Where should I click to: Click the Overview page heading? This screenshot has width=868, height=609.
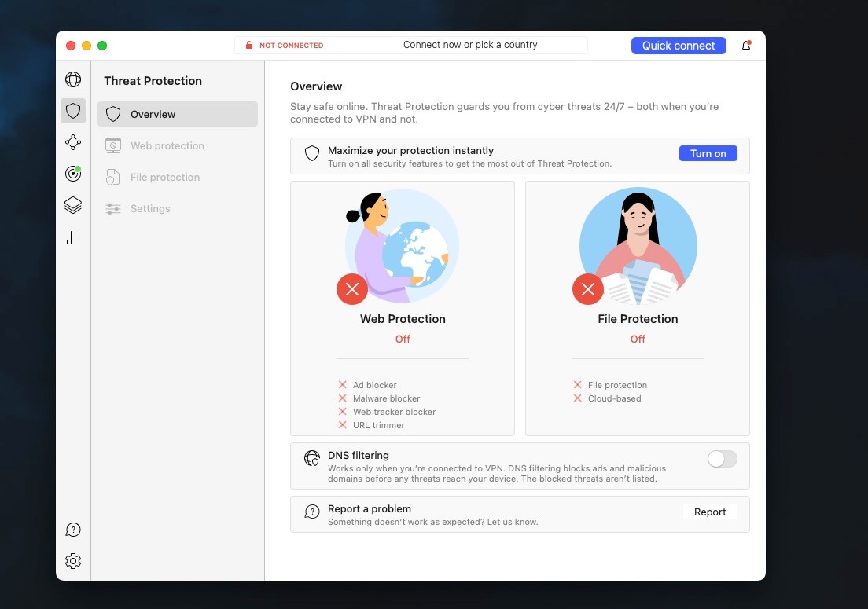[x=316, y=86]
